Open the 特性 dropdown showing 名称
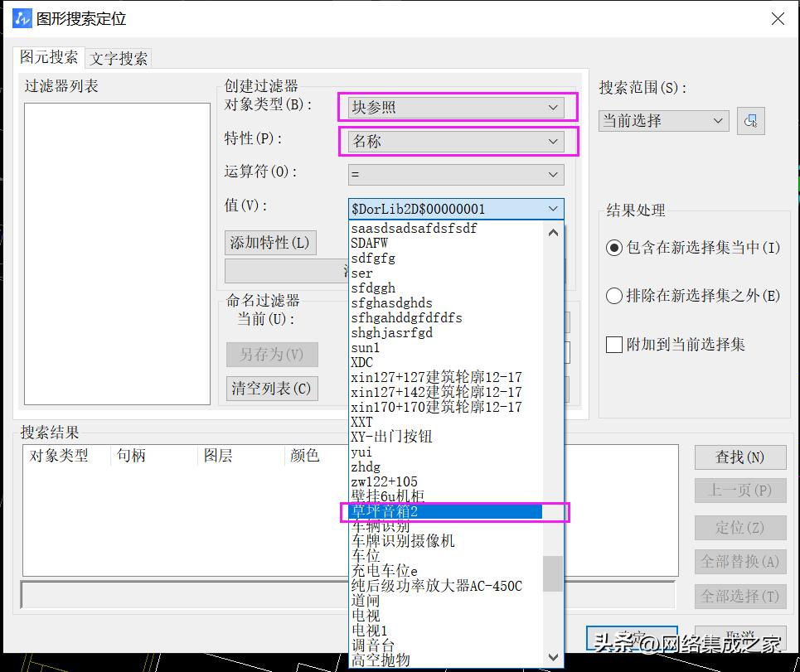This screenshot has width=800, height=672. [x=456, y=141]
